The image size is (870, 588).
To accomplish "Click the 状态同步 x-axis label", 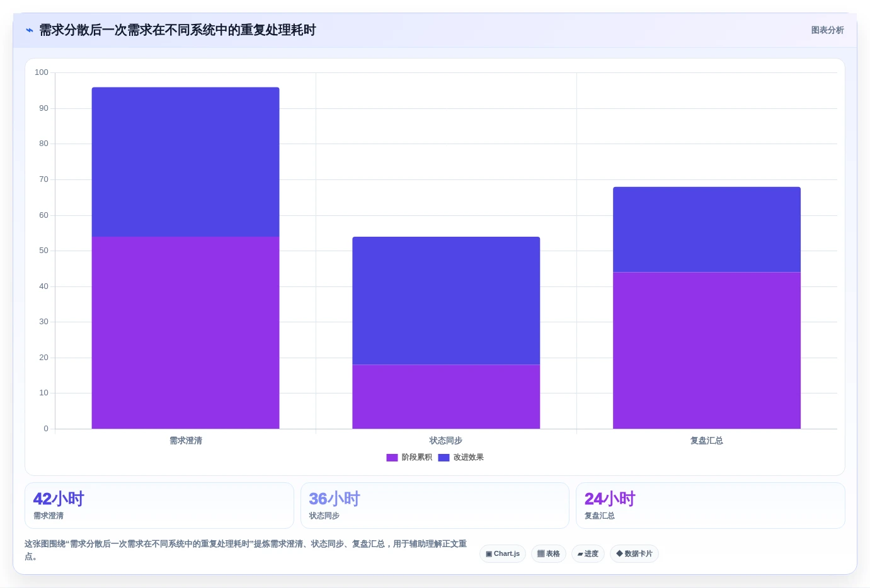I will pyautogui.click(x=446, y=441).
